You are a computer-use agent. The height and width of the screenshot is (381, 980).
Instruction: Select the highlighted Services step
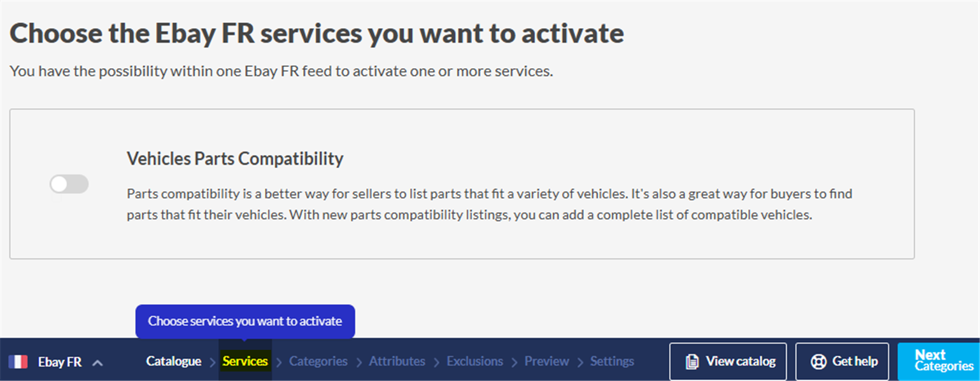(x=245, y=361)
